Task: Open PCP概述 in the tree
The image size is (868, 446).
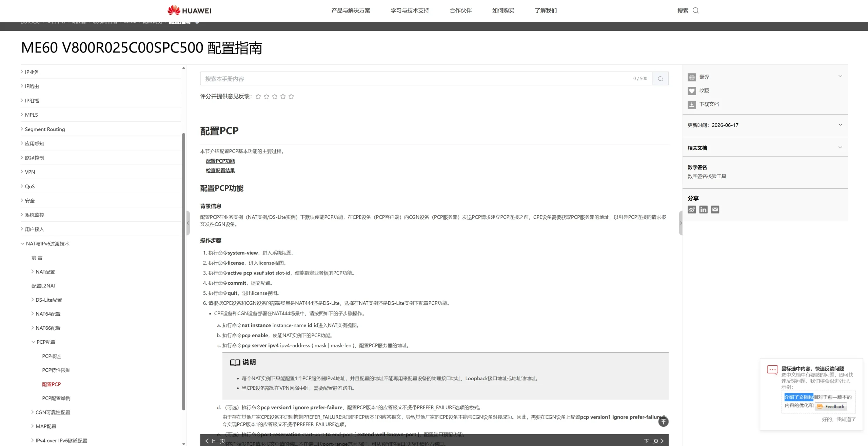Action: pos(52,356)
